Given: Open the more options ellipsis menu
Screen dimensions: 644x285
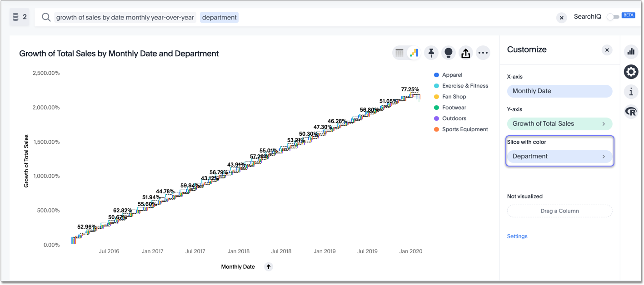Looking at the screenshot, I should [x=483, y=53].
